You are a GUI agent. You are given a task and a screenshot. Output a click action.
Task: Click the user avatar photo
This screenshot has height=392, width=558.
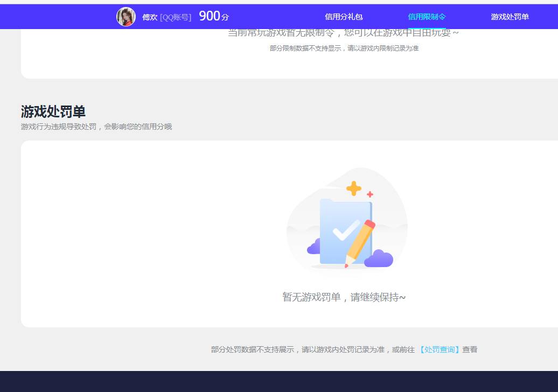pos(125,17)
